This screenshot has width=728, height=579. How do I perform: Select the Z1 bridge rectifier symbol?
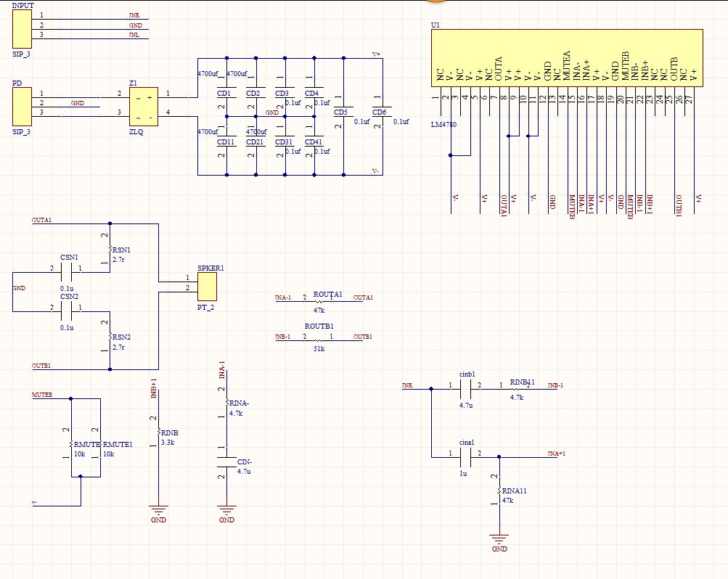[x=144, y=107]
